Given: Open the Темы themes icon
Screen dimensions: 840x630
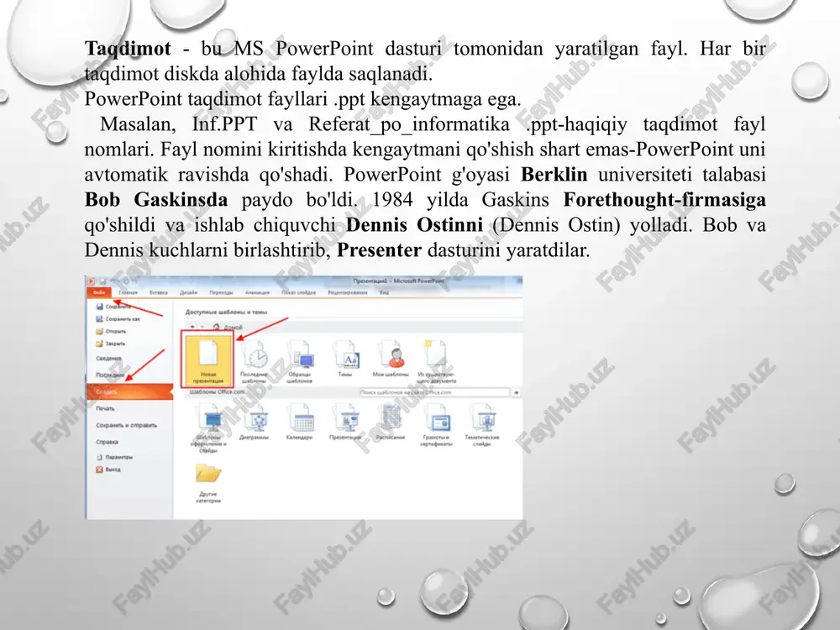Looking at the screenshot, I should 345,359.
